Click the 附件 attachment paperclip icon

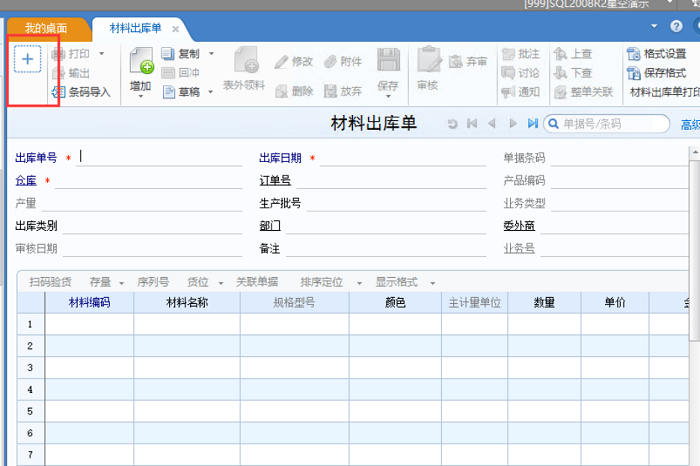pos(330,62)
